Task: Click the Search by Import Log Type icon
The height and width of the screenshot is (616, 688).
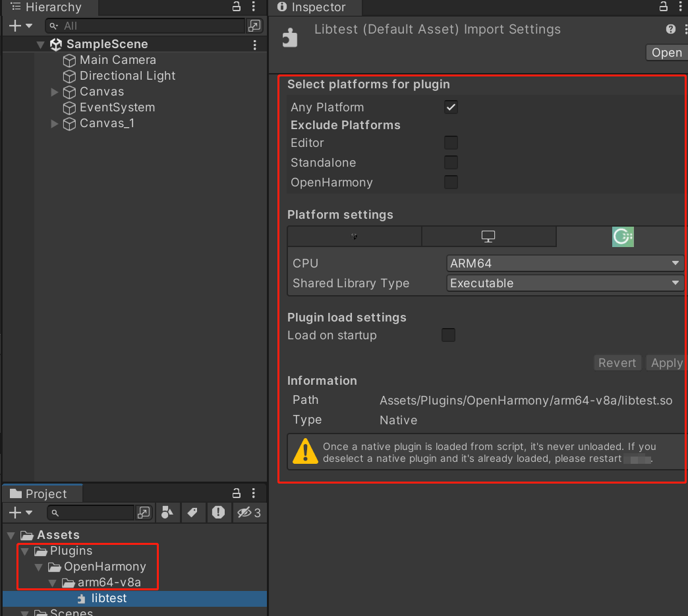Action: click(219, 512)
